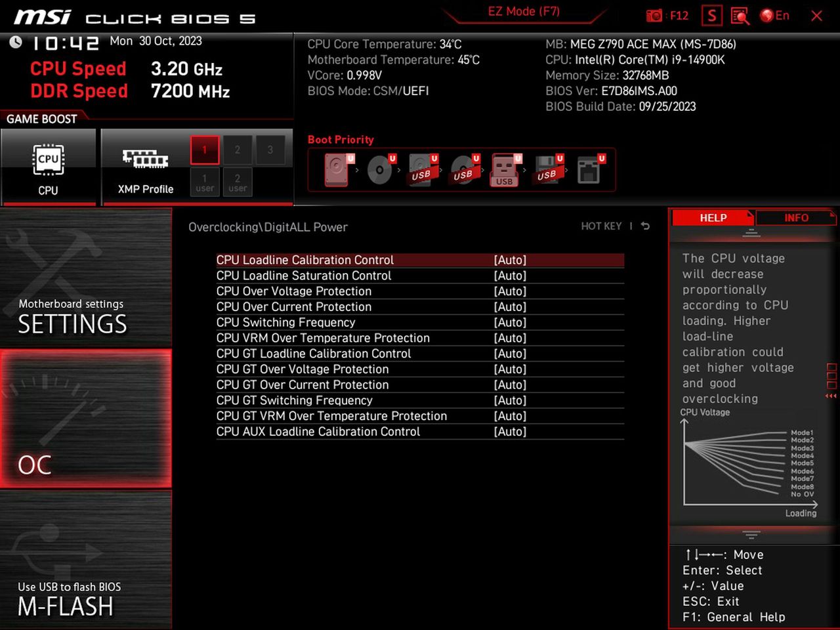Select CPU Loadline Calibration Control row
840x630 pixels.
point(420,260)
